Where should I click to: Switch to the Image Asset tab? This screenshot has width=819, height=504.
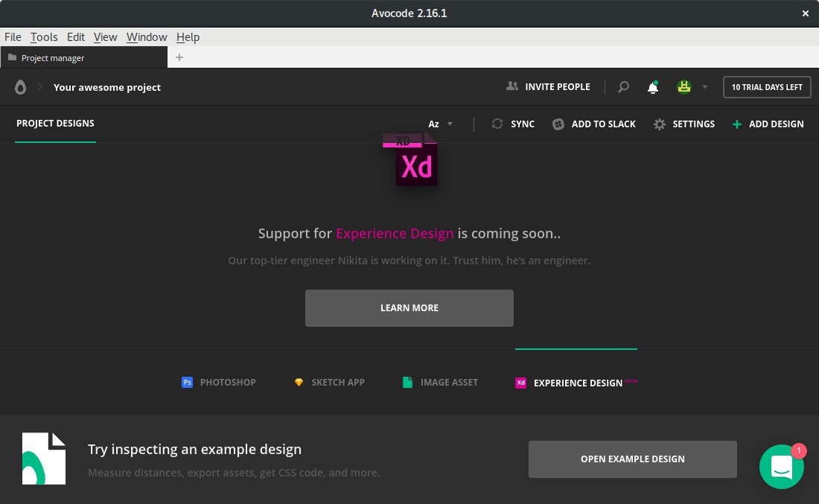(449, 383)
